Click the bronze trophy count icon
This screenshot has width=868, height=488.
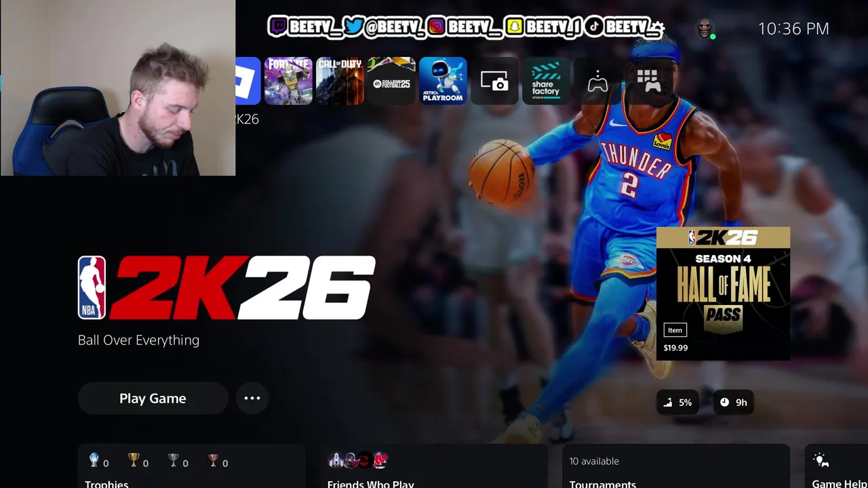[x=214, y=460]
